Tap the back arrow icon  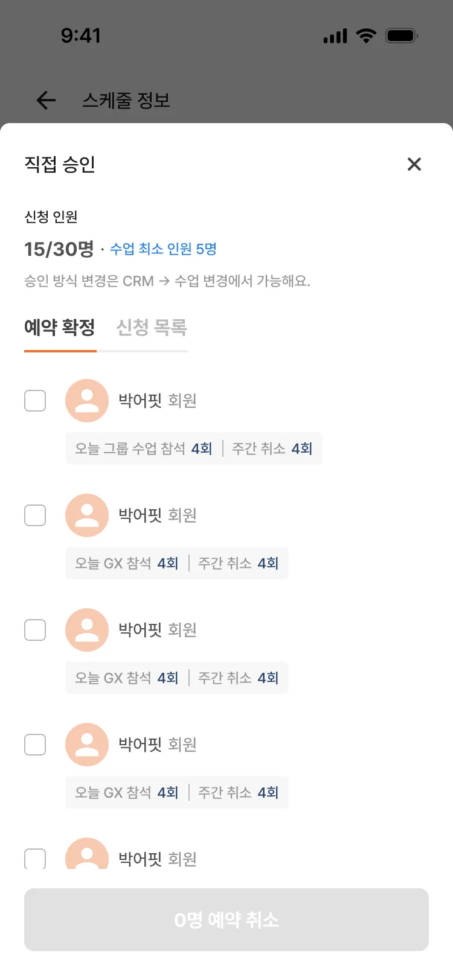(x=46, y=100)
